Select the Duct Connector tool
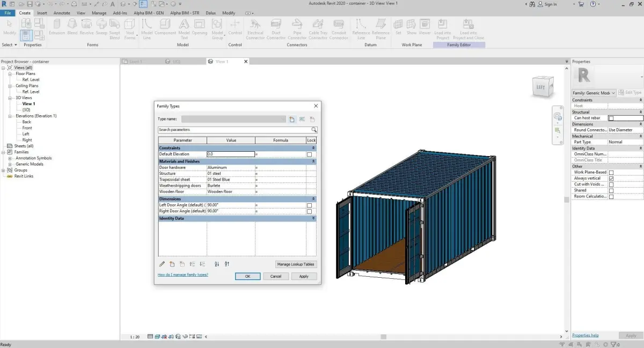 276,29
